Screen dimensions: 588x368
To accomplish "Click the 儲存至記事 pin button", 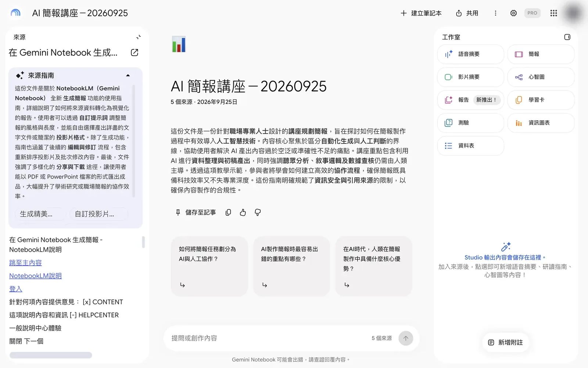I will (195, 212).
